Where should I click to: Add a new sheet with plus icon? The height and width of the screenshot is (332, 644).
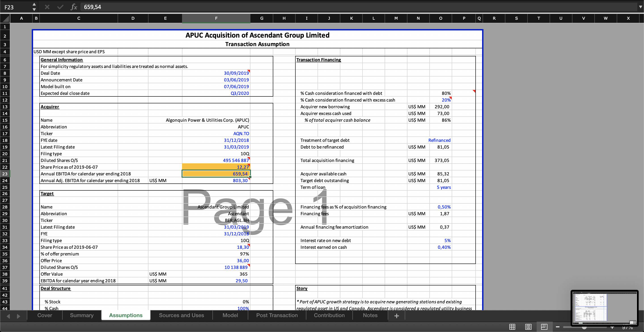[x=396, y=316]
